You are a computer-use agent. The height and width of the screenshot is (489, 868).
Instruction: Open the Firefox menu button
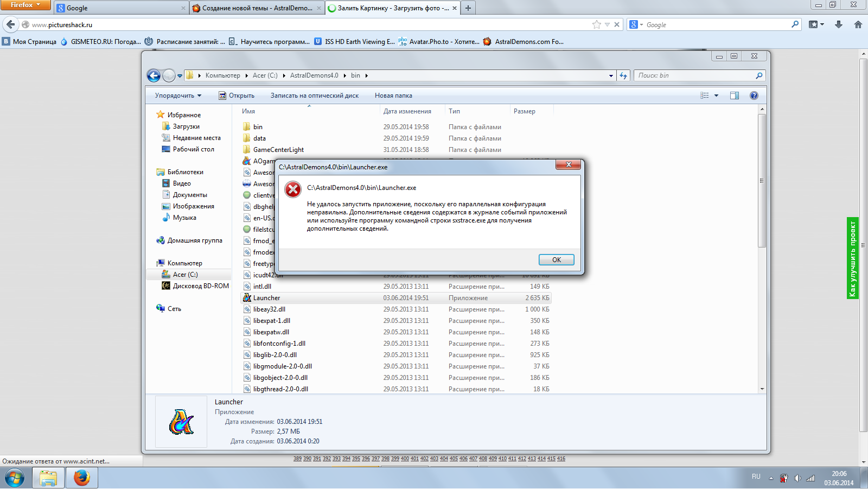pos(25,5)
